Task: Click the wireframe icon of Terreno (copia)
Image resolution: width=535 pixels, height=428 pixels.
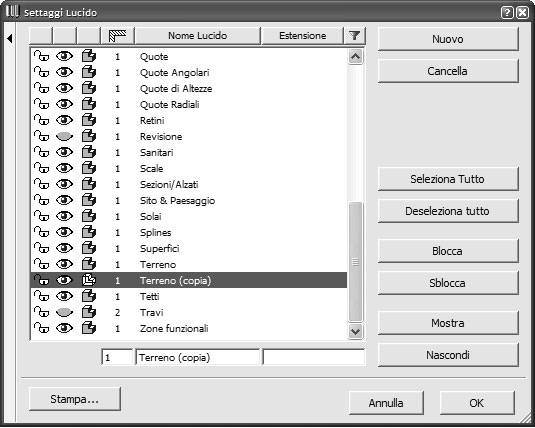Action: [x=89, y=280]
